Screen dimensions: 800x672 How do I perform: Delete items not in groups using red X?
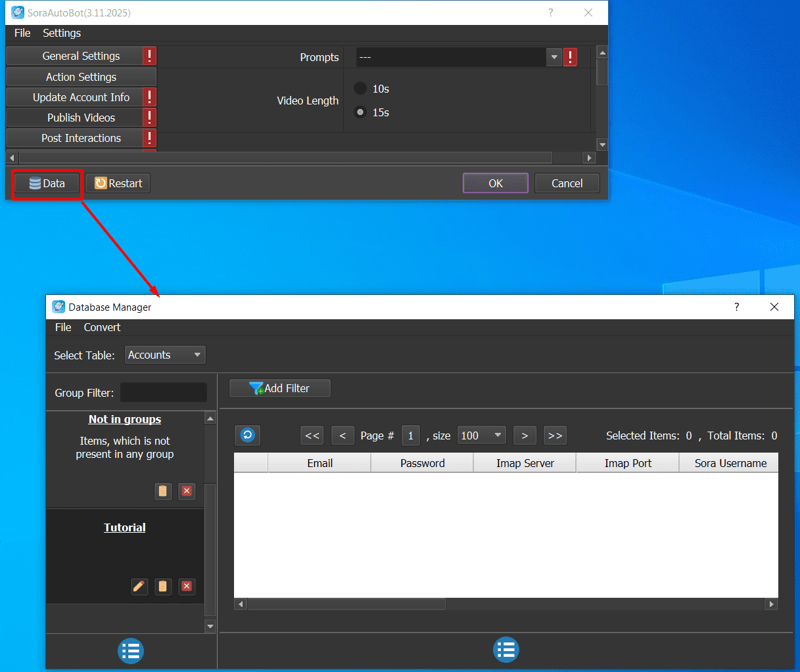click(x=187, y=491)
